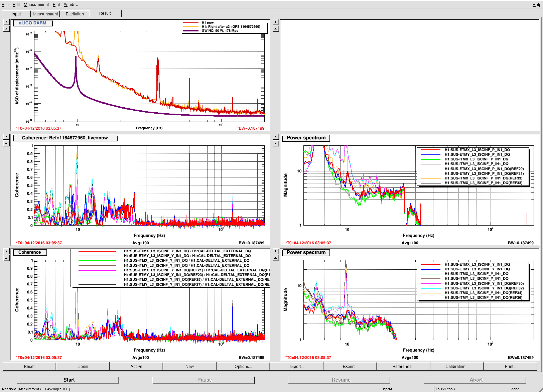Click the 'Coherence: Ref=1164672960, live=now' title
This screenshot has height=392, width=543.
click(x=65, y=138)
